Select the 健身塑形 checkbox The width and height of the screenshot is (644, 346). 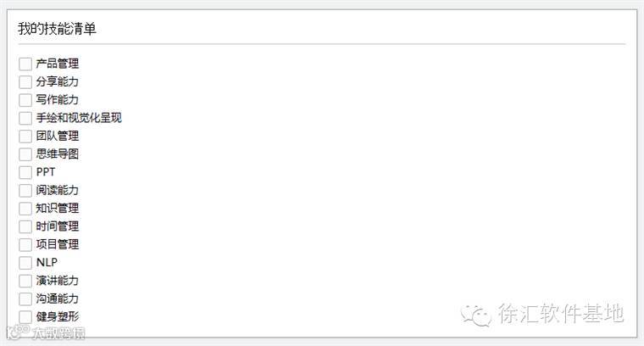[x=25, y=316]
